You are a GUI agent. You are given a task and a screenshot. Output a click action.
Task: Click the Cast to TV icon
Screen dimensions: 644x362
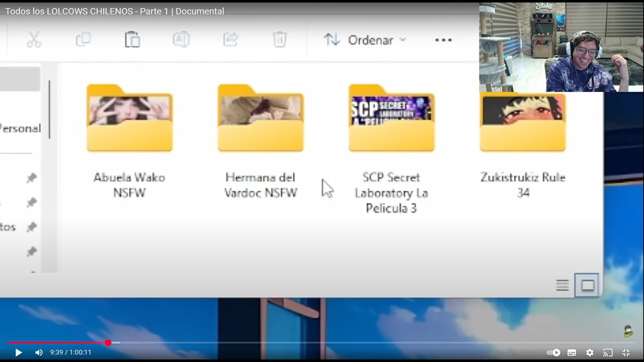click(608, 352)
